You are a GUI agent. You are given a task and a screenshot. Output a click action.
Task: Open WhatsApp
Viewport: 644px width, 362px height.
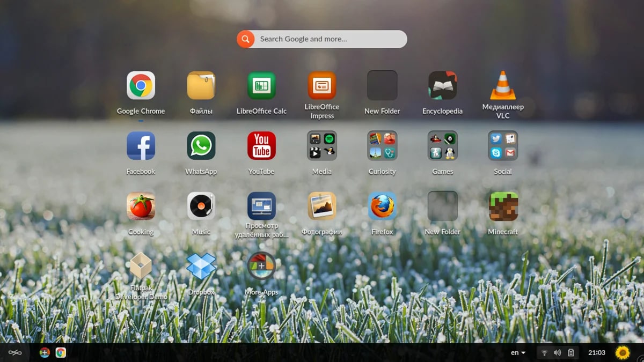201,146
